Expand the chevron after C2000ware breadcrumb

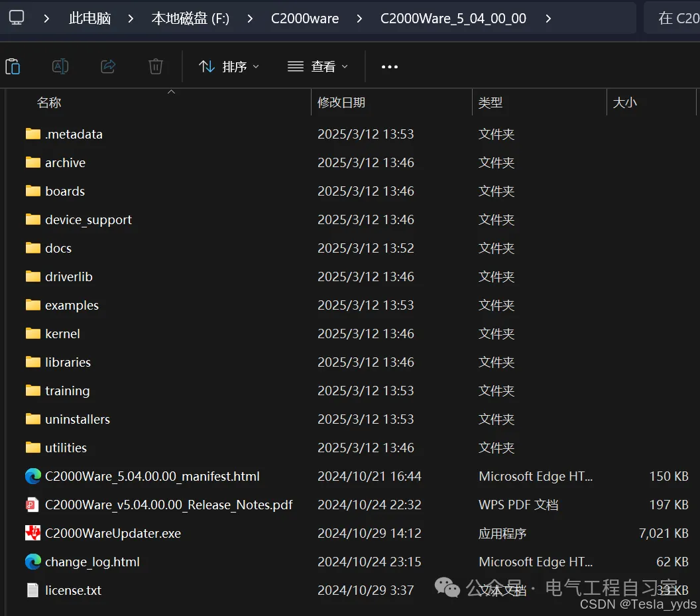[x=359, y=19]
